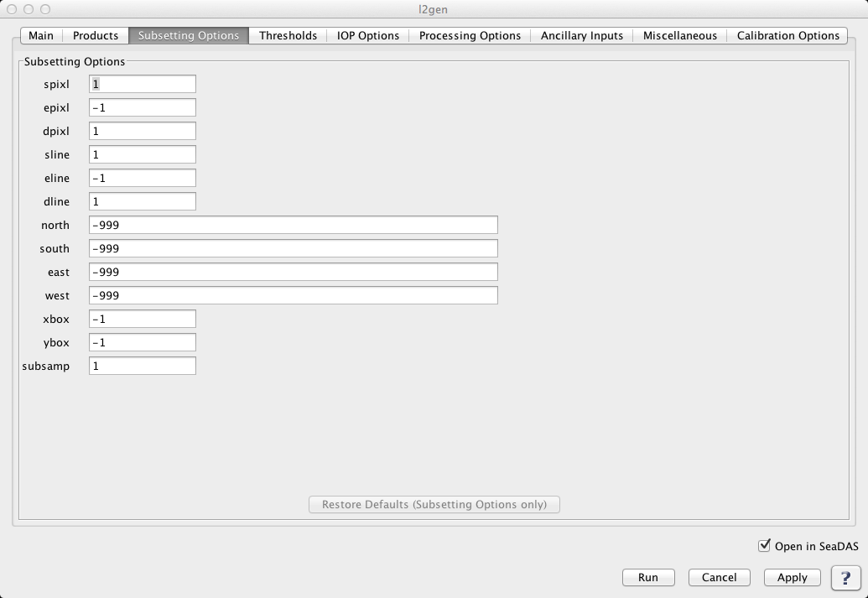This screenshot has height=598, width=868.
Task: Focus the west longitude field
Action: (x=294, y=295)
